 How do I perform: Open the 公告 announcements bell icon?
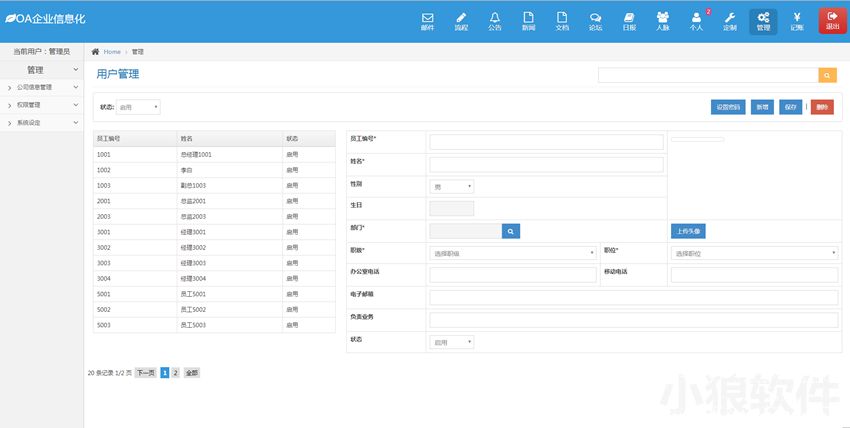[495, 21]
